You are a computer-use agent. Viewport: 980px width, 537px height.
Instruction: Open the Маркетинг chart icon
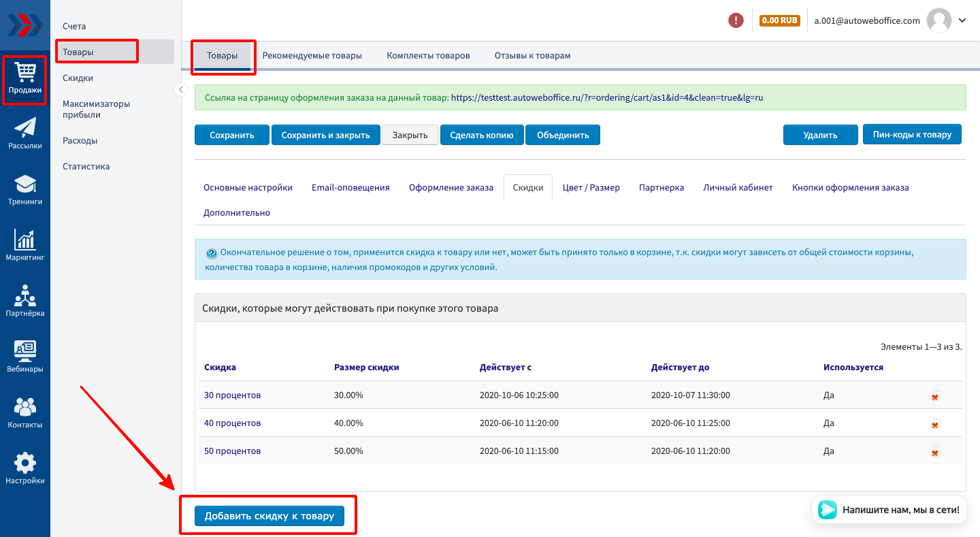pyautogui.click(x=25, y=245)
